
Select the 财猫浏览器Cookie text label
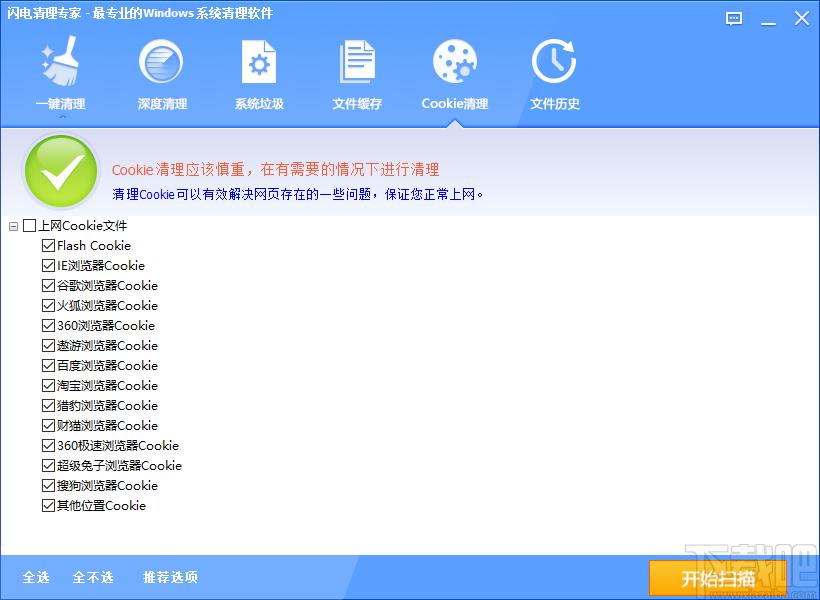pos(107,425)
